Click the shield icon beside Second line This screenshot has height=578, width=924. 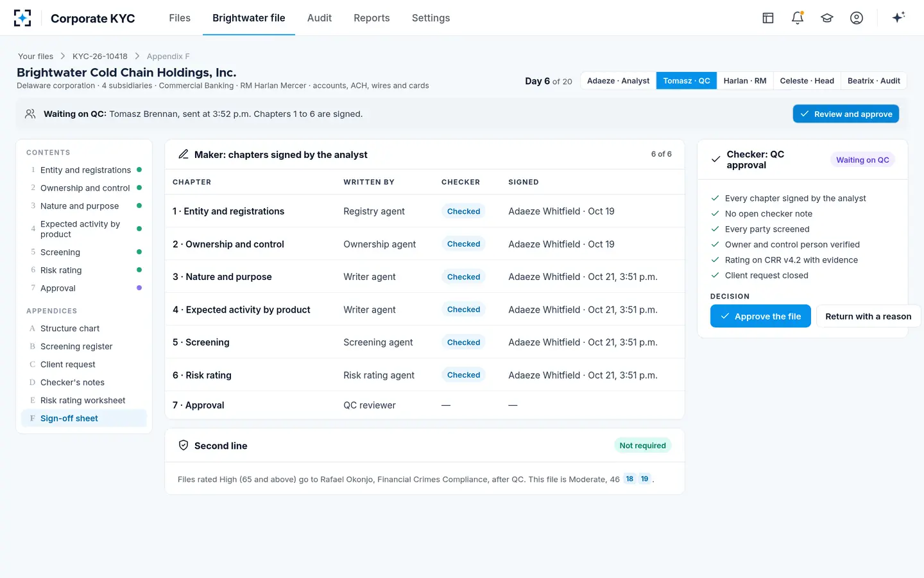tap(184, 445)
